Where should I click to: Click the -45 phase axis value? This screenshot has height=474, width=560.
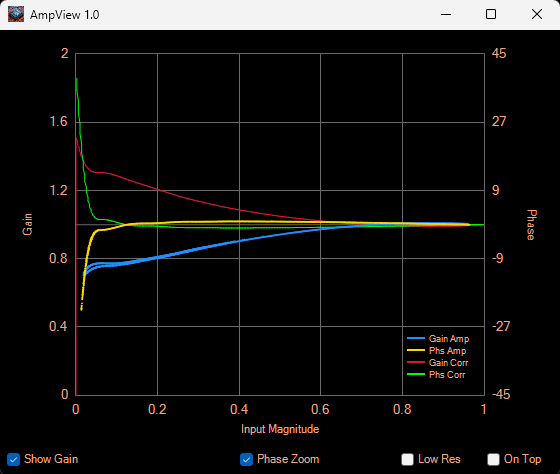[x=501, y=395]
